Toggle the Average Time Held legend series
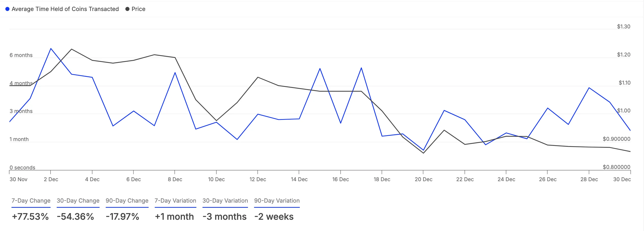Screen dimensions: 644x231 62,9
